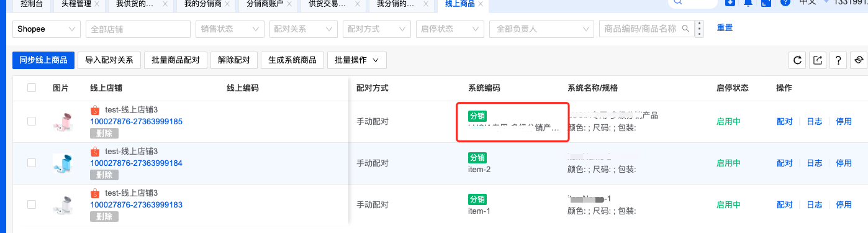Click the export icon beside refresh
The image size is (868, 233).
point(818,60)
